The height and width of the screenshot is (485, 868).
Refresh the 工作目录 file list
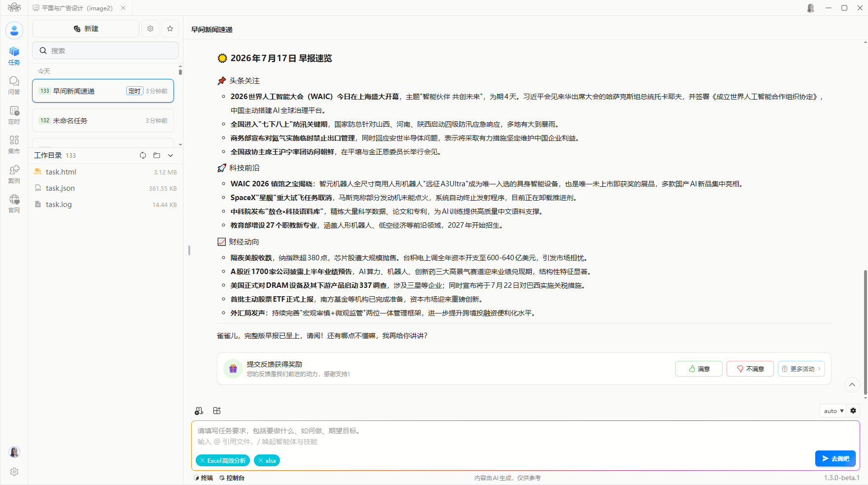pyautogui.click(x=143, y=155)
